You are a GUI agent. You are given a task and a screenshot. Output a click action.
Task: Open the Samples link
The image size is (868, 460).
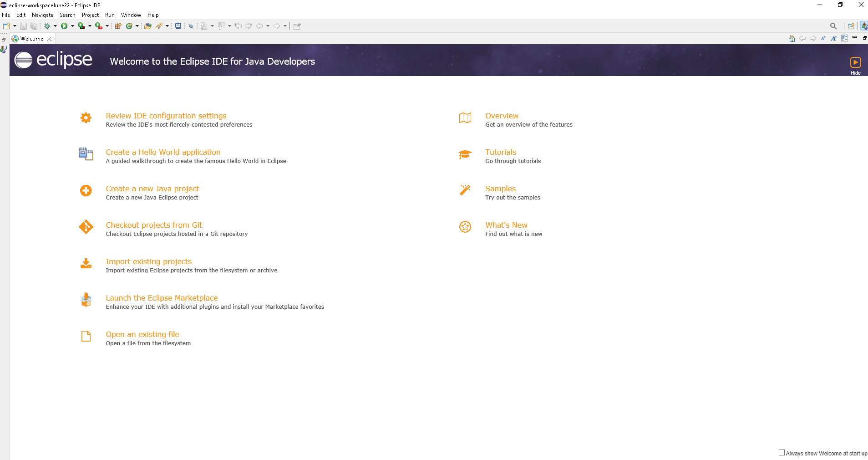[500, 189]
